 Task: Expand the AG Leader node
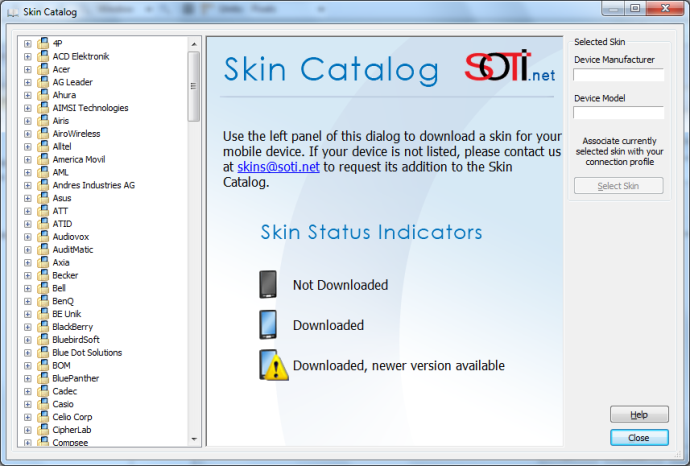click(28, 82)
